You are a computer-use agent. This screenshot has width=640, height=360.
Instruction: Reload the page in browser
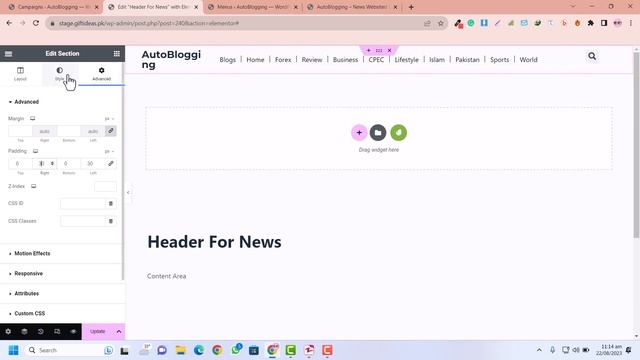(x=36, y=23)
